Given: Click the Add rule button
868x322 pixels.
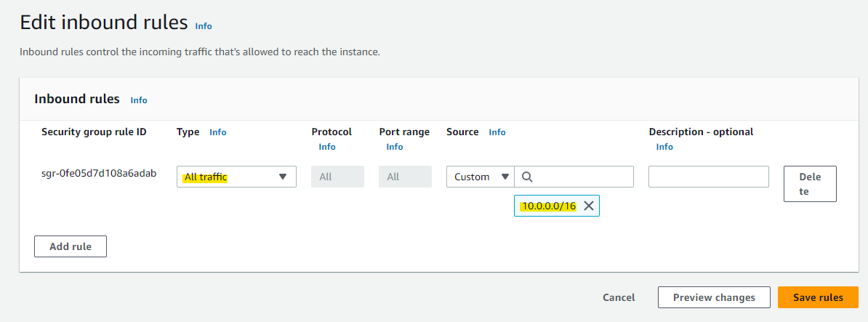Looking at the screenshot, I should (71, 246).
